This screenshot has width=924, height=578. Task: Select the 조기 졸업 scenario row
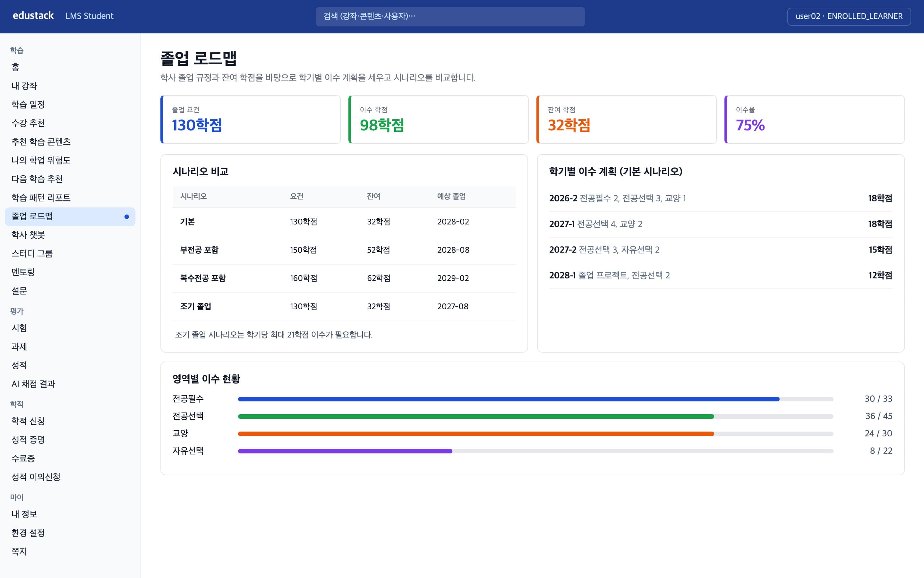344,307
